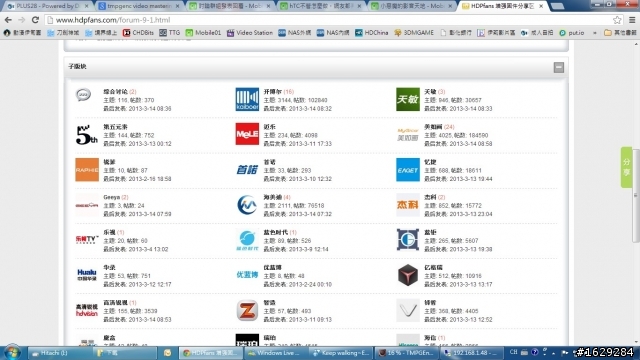Open the green 天敏 logo board
This screenshot has width=640, height=360.
408,99
